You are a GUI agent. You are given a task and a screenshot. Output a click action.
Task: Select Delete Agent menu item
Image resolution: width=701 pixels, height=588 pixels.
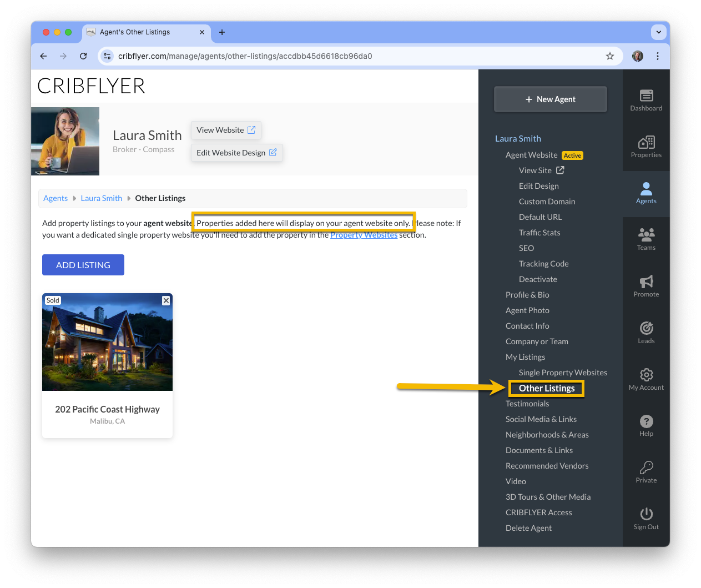point(528,528)
